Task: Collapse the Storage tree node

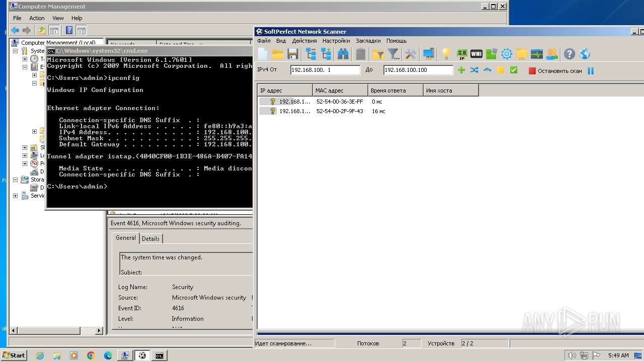Action: pyautogui.click(x=15, y=179)
